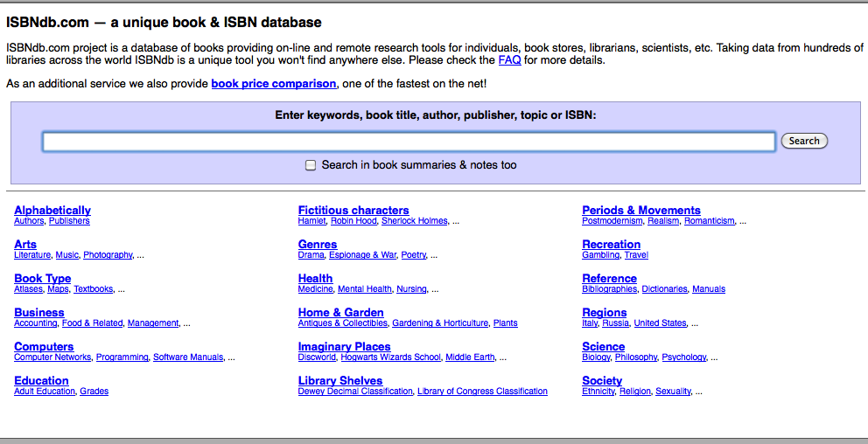Browse the Middle Earth link
The width and height of the screenshot is (868, 444).
470,357
